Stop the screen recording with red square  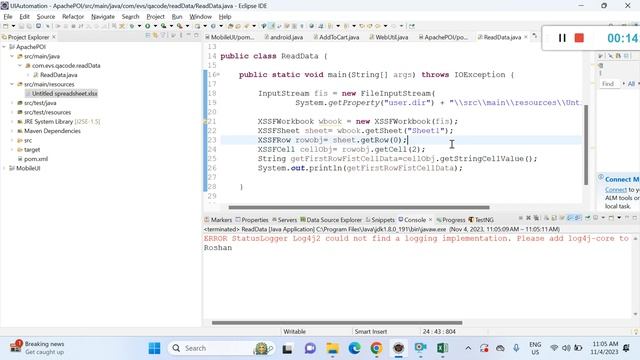coord(579,38)
